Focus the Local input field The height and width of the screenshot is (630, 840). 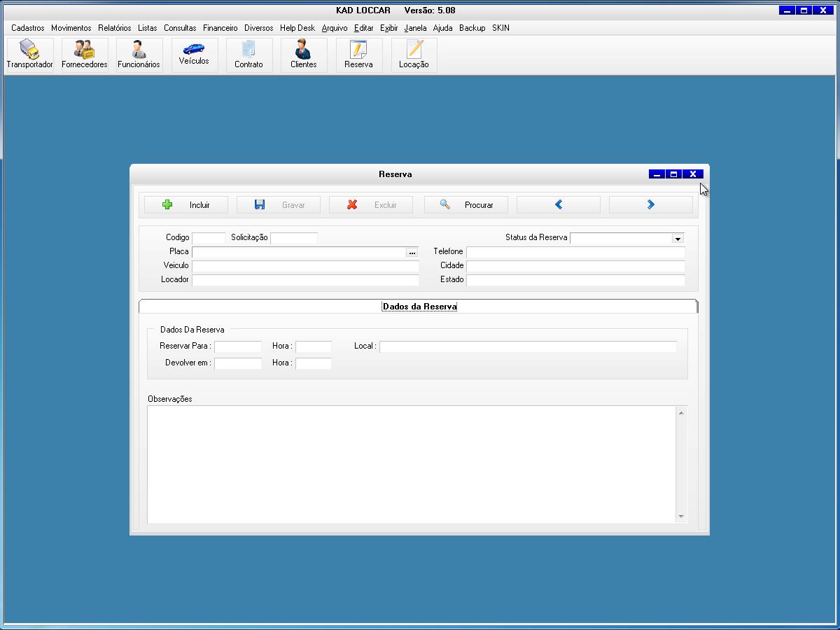coord(528,346)
